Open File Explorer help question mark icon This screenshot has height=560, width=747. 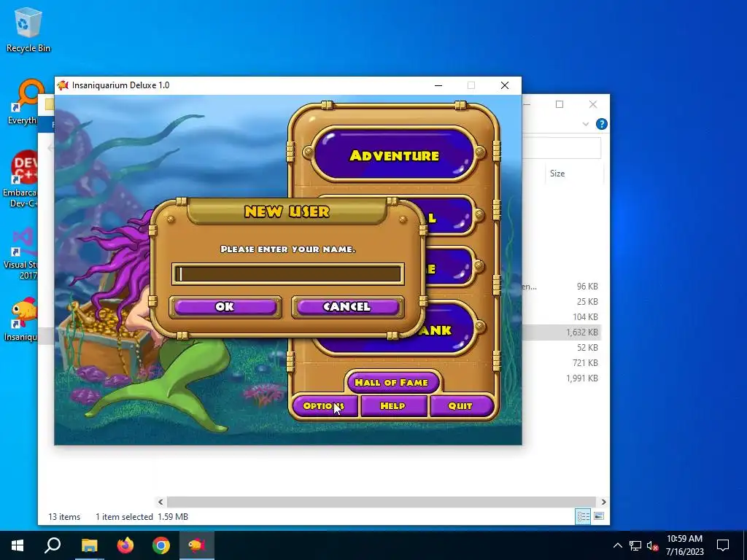point(602,124)
